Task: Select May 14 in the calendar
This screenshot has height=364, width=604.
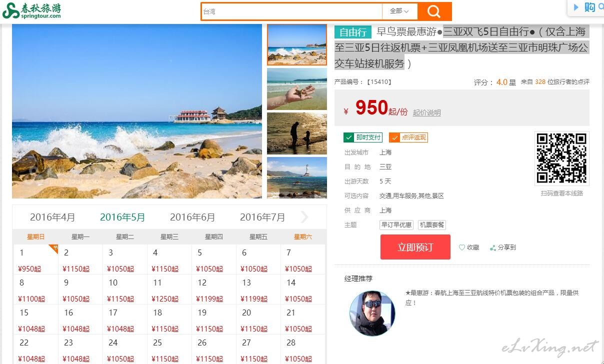Action: tap(303, 289)
